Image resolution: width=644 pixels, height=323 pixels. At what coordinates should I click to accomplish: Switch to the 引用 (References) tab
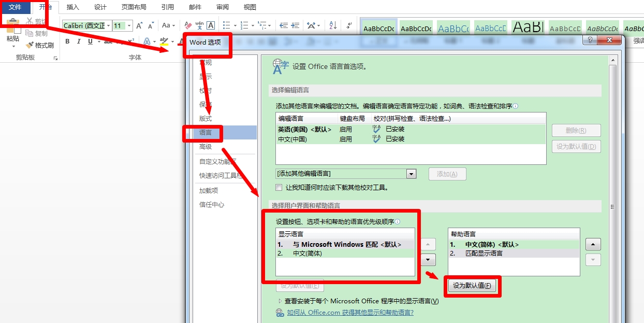(x=168, y=7)
